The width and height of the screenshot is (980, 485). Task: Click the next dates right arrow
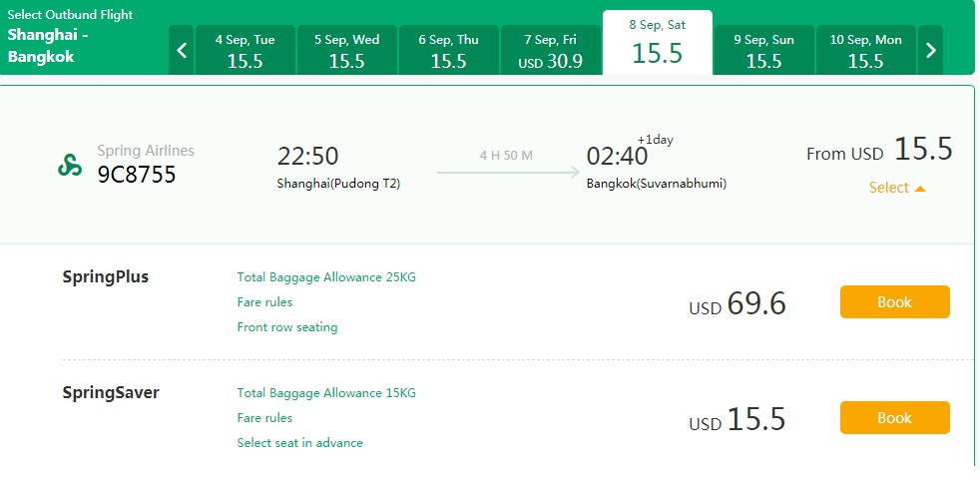click(931, 50)
